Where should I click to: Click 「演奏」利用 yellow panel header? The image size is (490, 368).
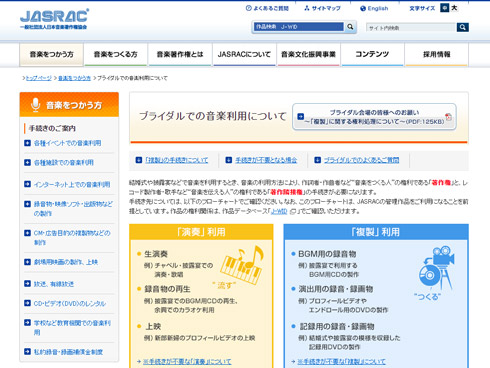click(201, 232)
